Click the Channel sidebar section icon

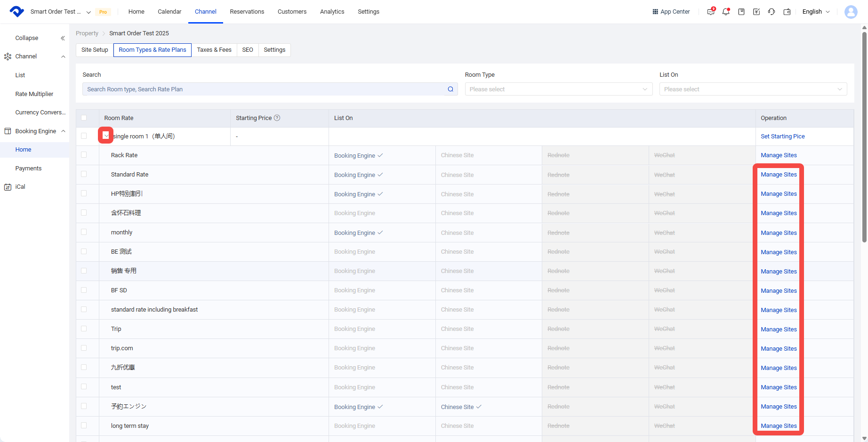click(8, 56)
